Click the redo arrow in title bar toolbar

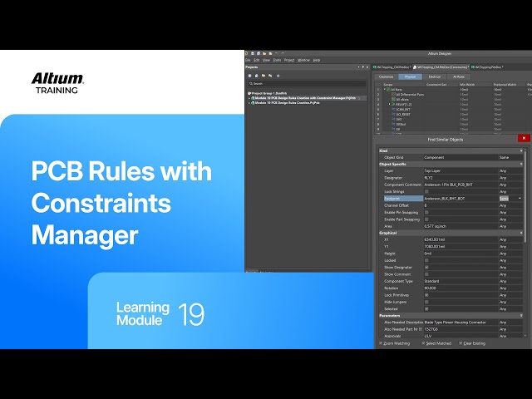[283, 53]
